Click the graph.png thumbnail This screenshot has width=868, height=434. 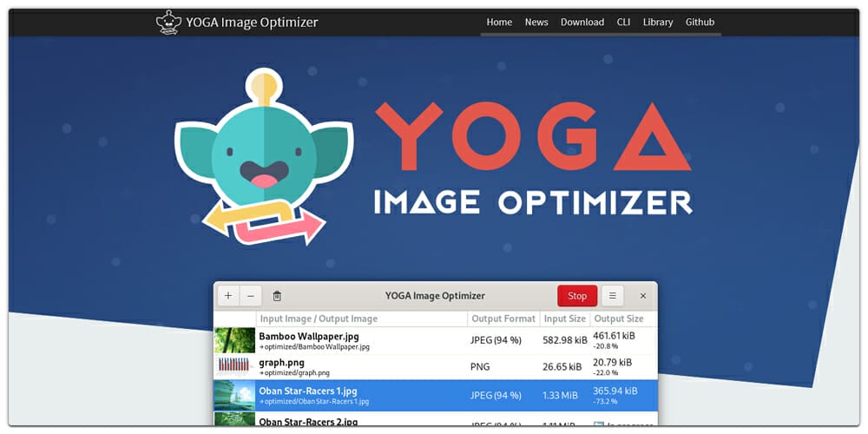tap(234, 366)
